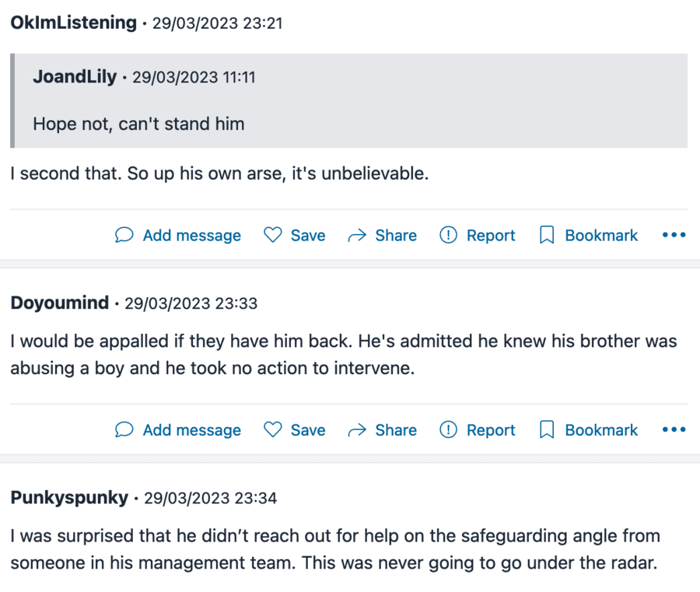The image size is (700, 592).
Task: Open more options on OkImListening's post
Action: point(674,235)
